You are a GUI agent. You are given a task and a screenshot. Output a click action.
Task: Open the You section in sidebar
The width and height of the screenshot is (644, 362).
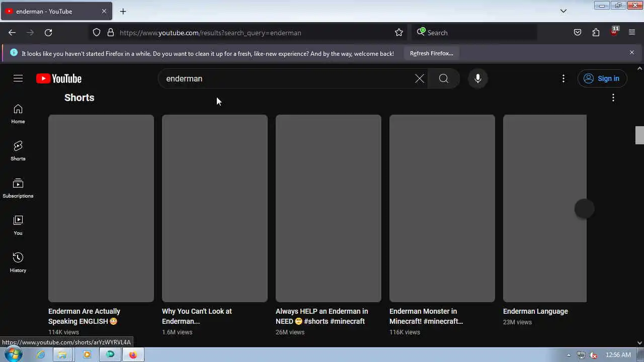[18, 226]
